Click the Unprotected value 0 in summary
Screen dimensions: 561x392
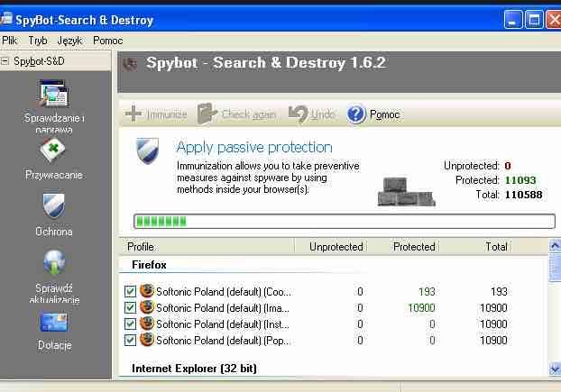coord(508,166)
